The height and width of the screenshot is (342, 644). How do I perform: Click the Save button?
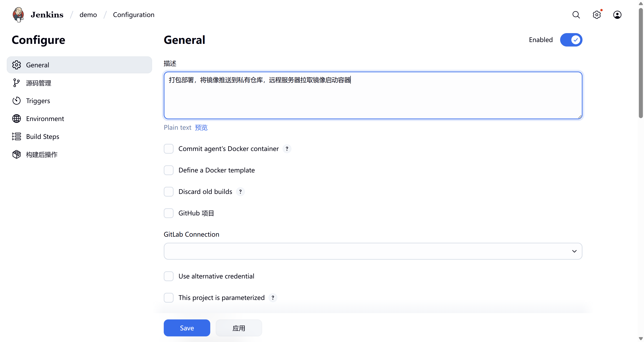coord(187,328)
